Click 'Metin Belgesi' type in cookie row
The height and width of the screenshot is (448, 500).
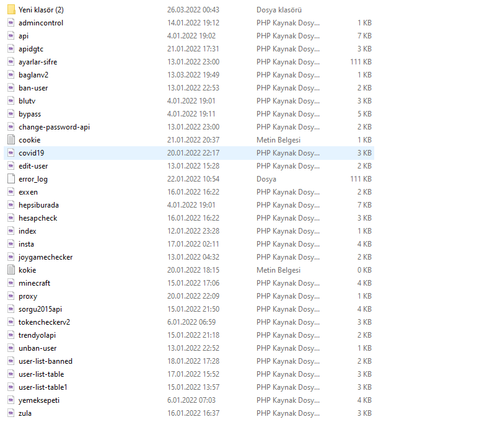tap(278, 140)
